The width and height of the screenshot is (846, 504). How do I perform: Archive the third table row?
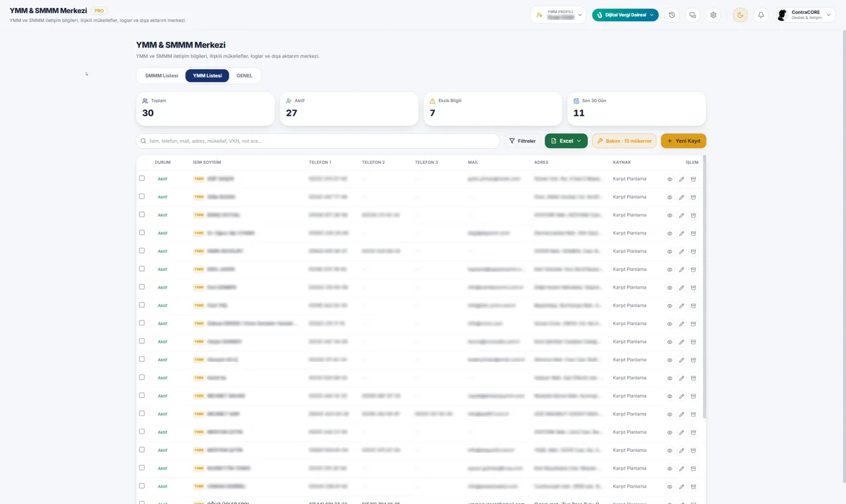(693, 215)
